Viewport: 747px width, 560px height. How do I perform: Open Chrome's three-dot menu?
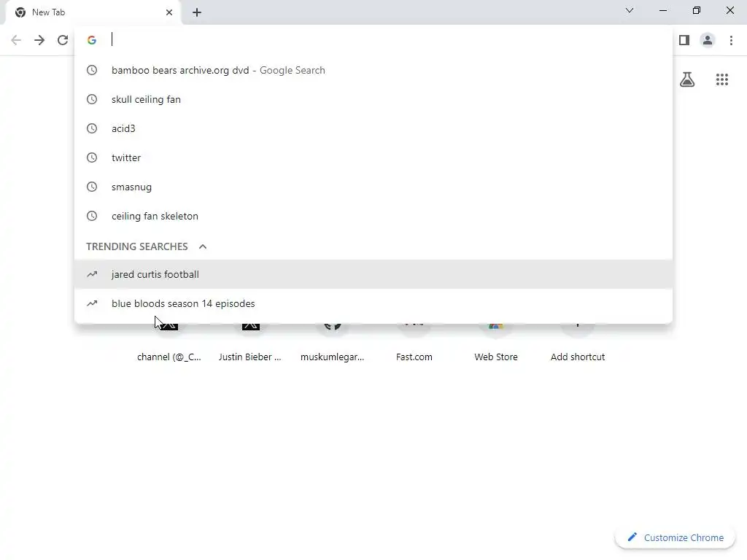coord(731,40)
